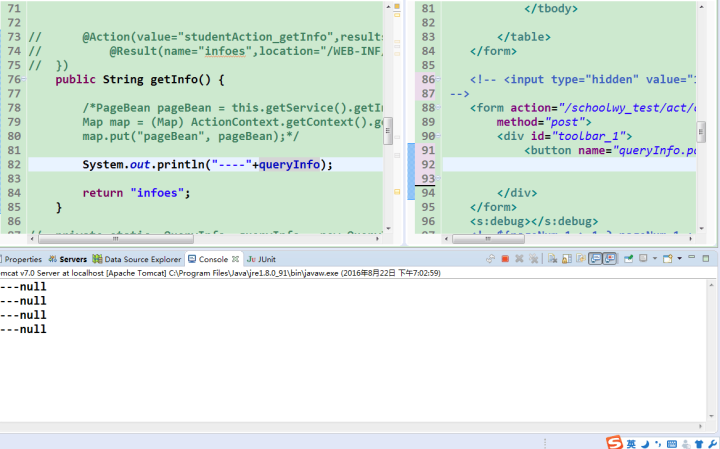Toggle the fold marker at line 93
The height and width of the screenshot is (449, 720).
point(438,178)
